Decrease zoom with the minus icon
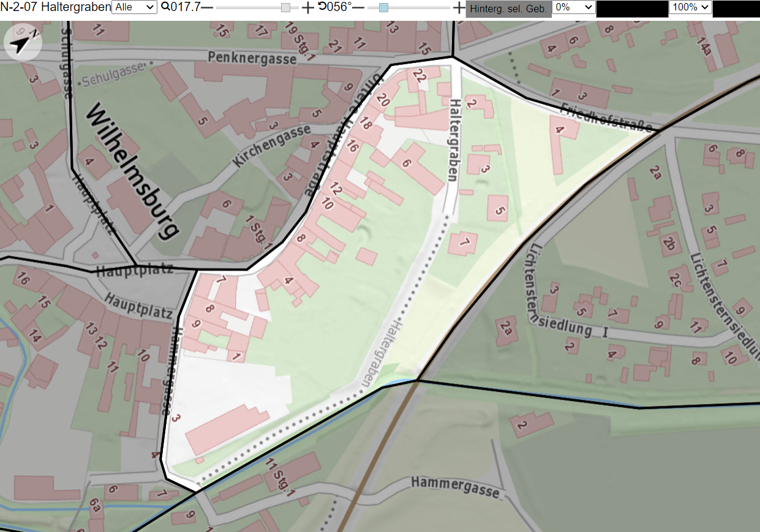Image resolution: width=760 pixels, height=532 pixels. coord(208,7)
